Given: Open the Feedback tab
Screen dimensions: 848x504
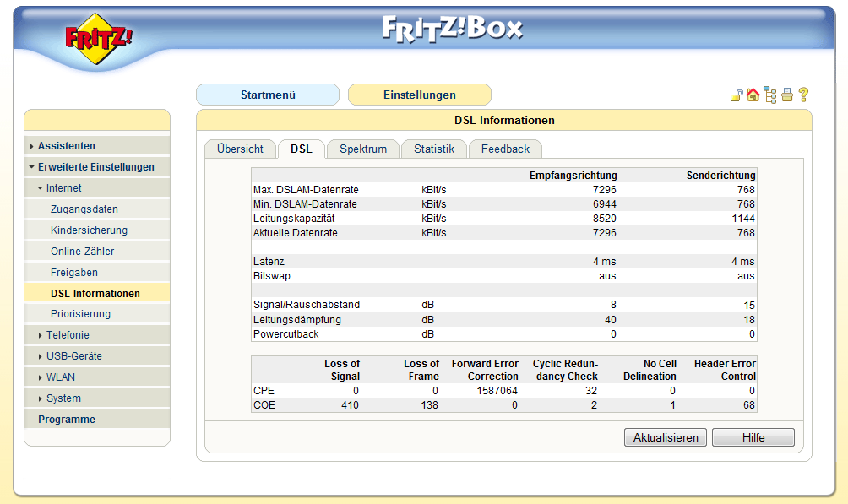Looking at the screenshot, I should point(505,149).
